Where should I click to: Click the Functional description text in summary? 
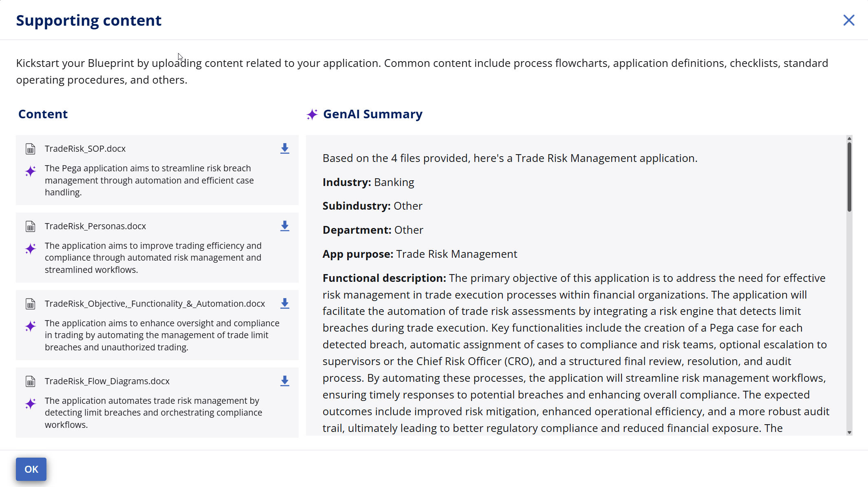[x=384, y=278]
